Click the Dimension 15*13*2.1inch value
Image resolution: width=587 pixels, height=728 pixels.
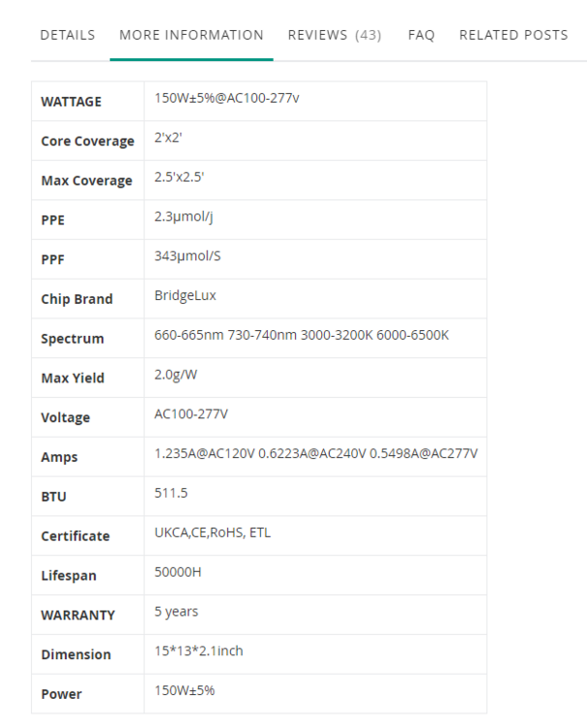pos(199,651)
